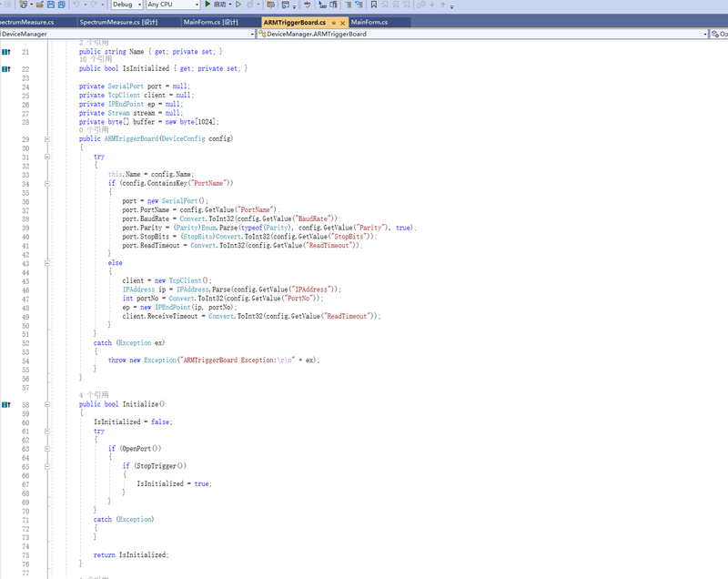Click the OpenPort() call on line 63

tap(141, 449)
